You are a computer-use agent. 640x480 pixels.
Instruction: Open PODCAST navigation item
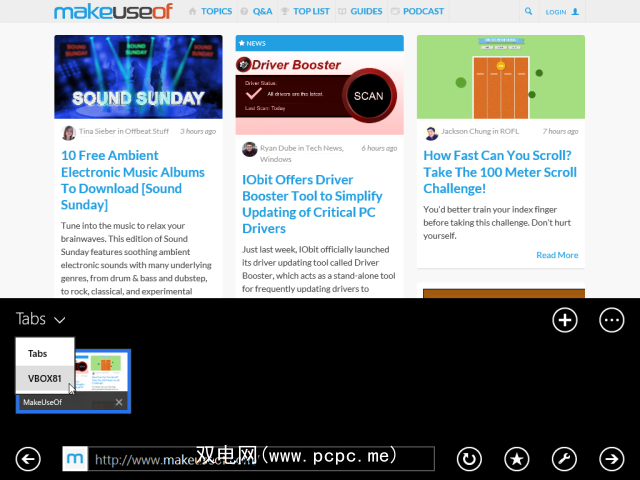(418, 11)
